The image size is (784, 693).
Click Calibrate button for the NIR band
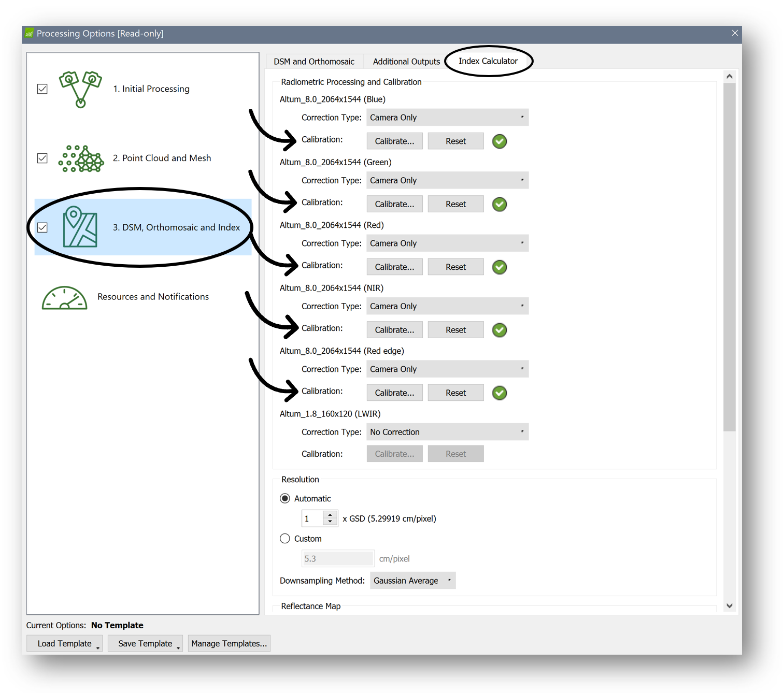[x=394, y=330]
